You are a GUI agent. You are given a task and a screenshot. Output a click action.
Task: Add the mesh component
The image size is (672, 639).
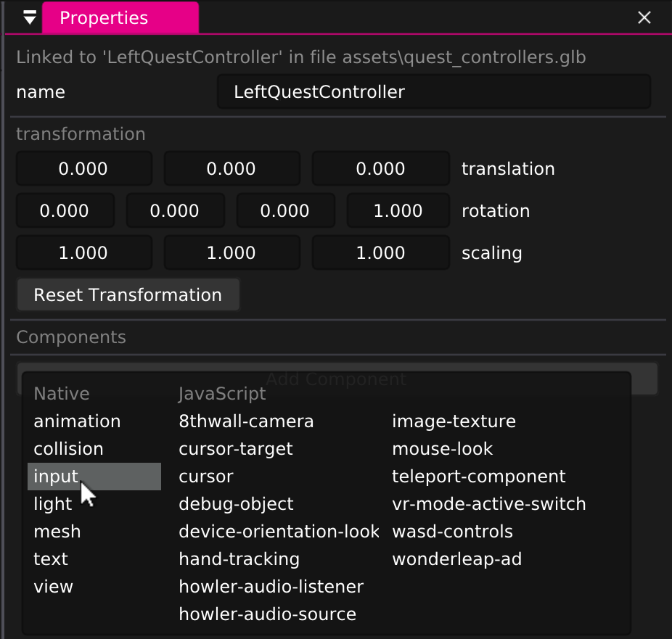(57, 531)
